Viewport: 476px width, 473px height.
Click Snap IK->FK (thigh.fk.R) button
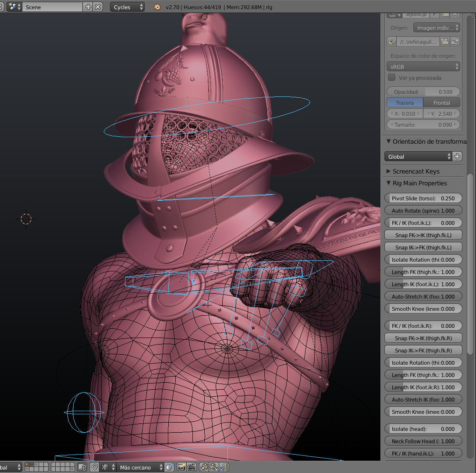[423, 350]
